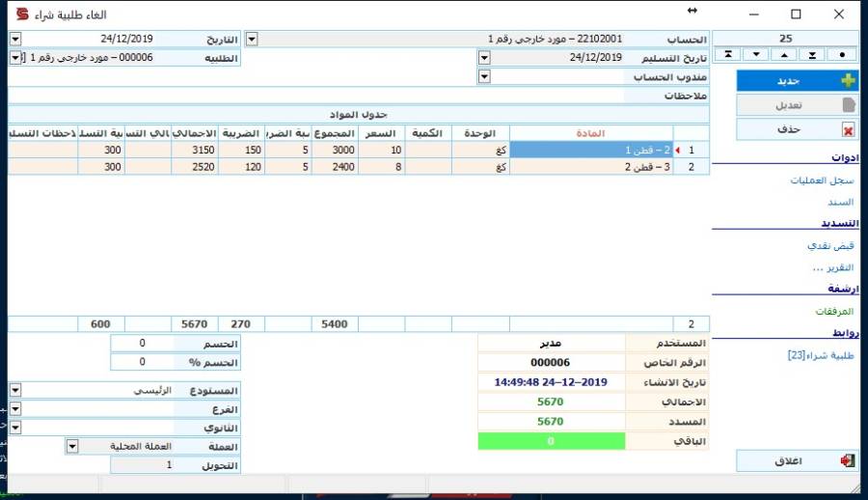Expand the الفرع branch dropdown

click(14, 409)
